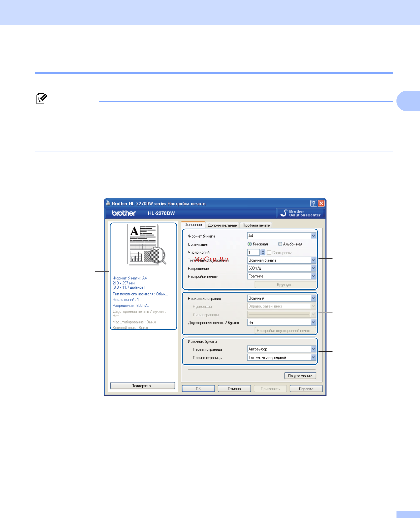
Task: Click the help question mark icon
Action: [x=314, y=203]
